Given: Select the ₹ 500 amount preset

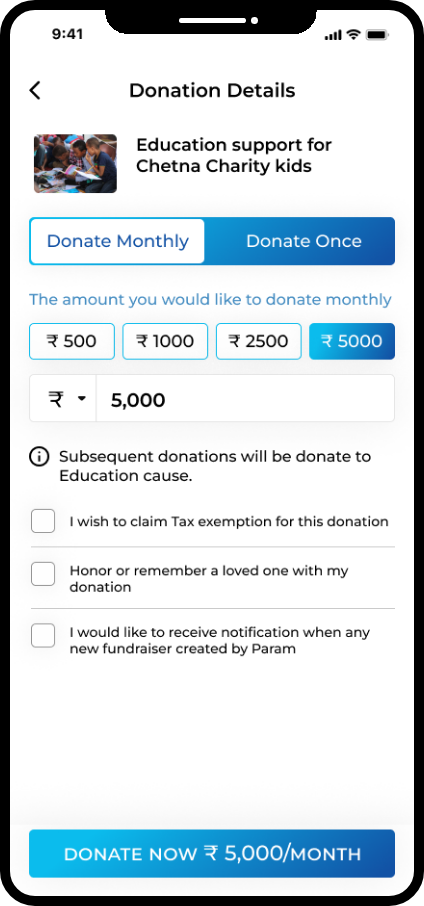Looking at the screenshot, I should (x=72, y=341).
